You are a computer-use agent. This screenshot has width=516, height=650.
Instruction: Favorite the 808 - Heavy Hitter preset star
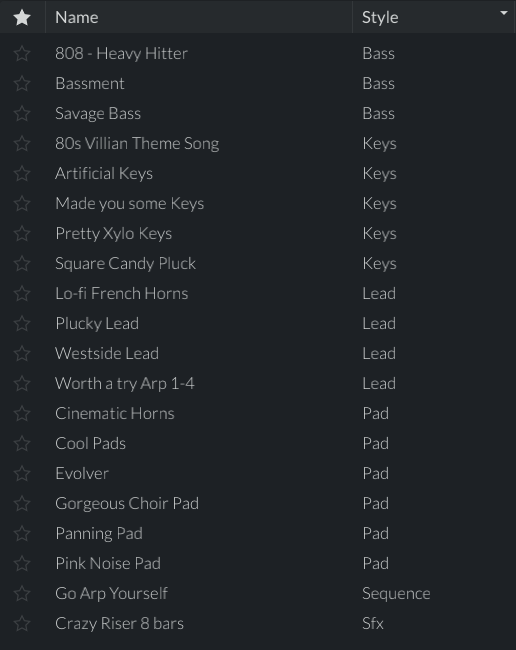[x=22, y=53]
